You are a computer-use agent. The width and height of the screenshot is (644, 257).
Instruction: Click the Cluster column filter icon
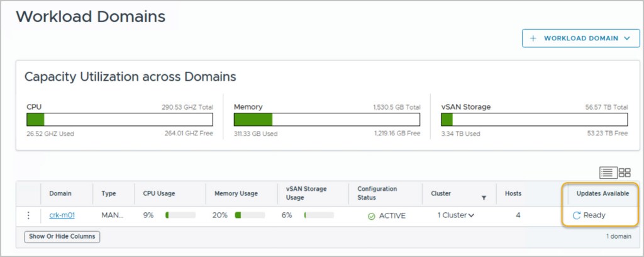point(484,198)
